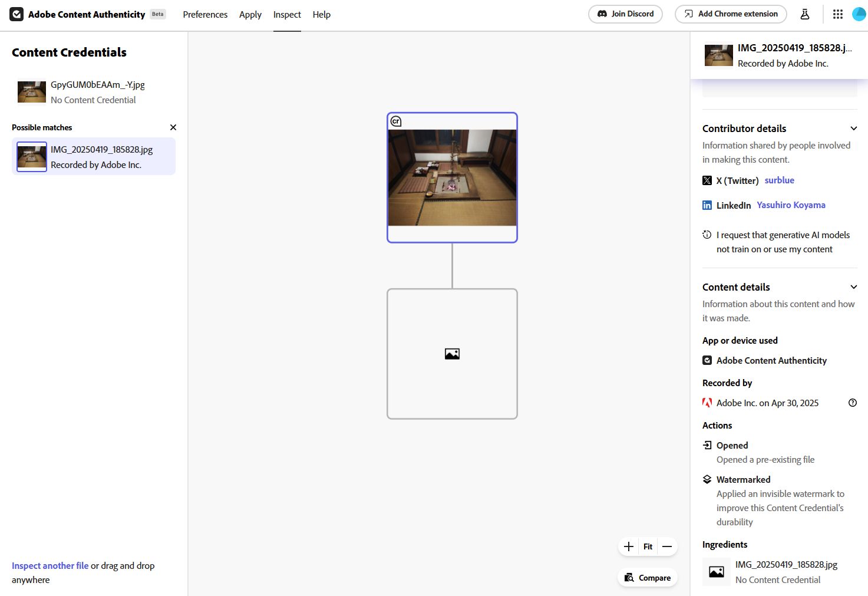Open the Compare tool
The width and height of the screenshot is (868, 596).
coord(646,577)
